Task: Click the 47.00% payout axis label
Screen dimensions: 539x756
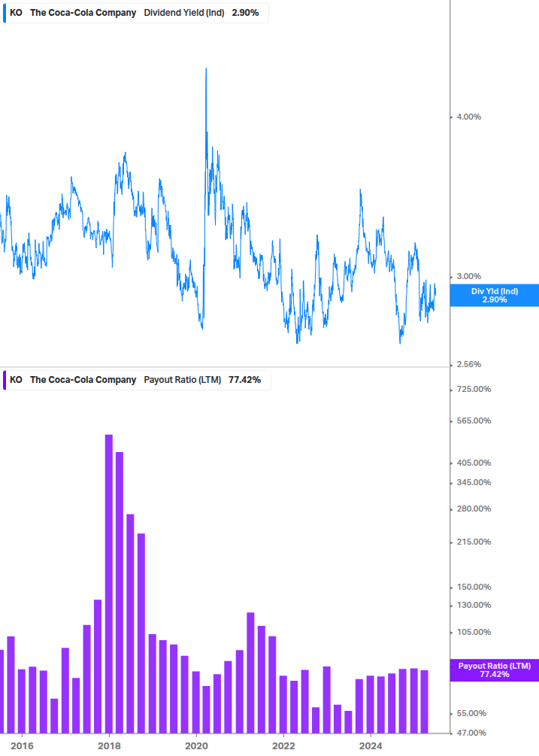Action: (471, 733)
